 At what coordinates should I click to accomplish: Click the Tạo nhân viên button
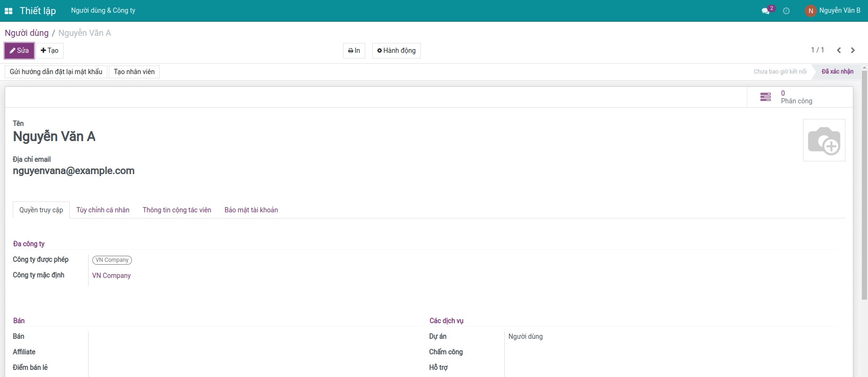click(134, 72)
